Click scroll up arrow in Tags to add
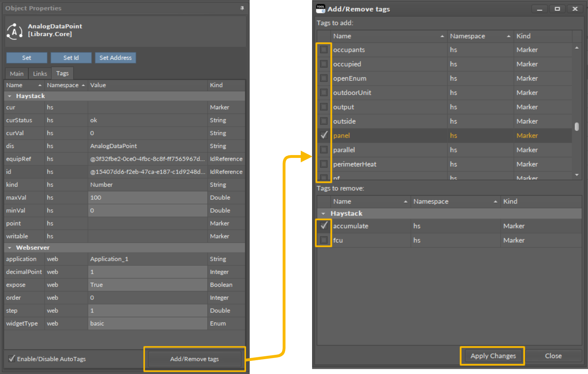The image size is (588, 374). click(x=577, y=48)
